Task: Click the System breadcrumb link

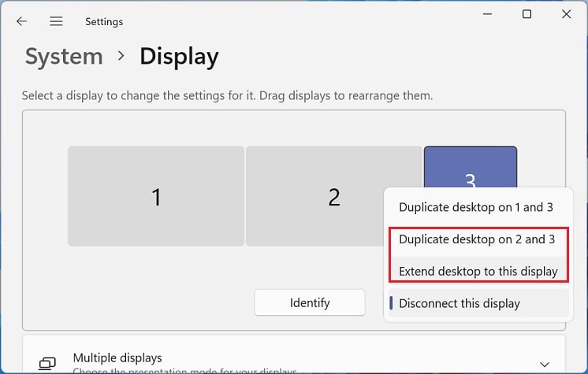Action: (x=64, y=57)
